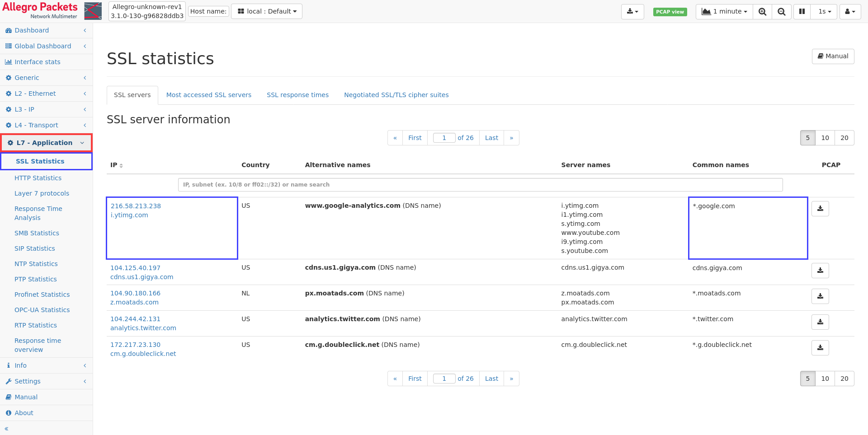Viewport: 868px width, 435px height.
Task: Expand the L3 - IP section
Action: 46,109
